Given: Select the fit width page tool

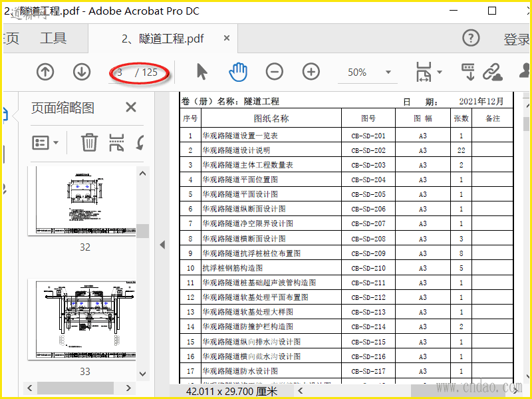Looking at the screenshot, I should (x=424, y=72).
